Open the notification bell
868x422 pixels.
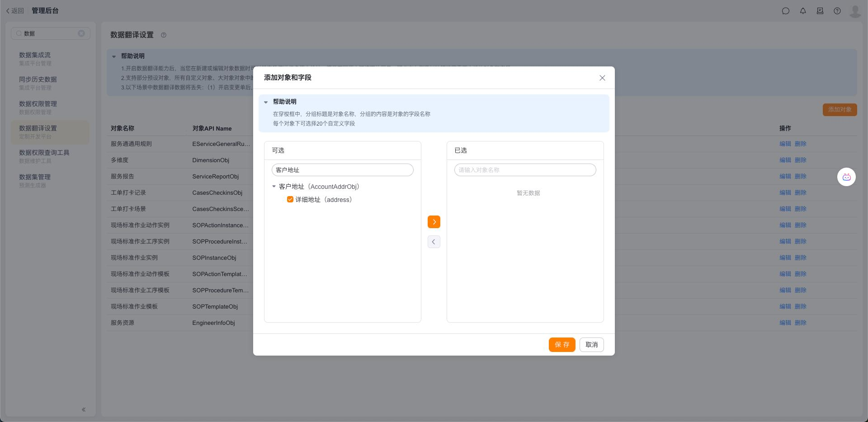coord(803,11)
